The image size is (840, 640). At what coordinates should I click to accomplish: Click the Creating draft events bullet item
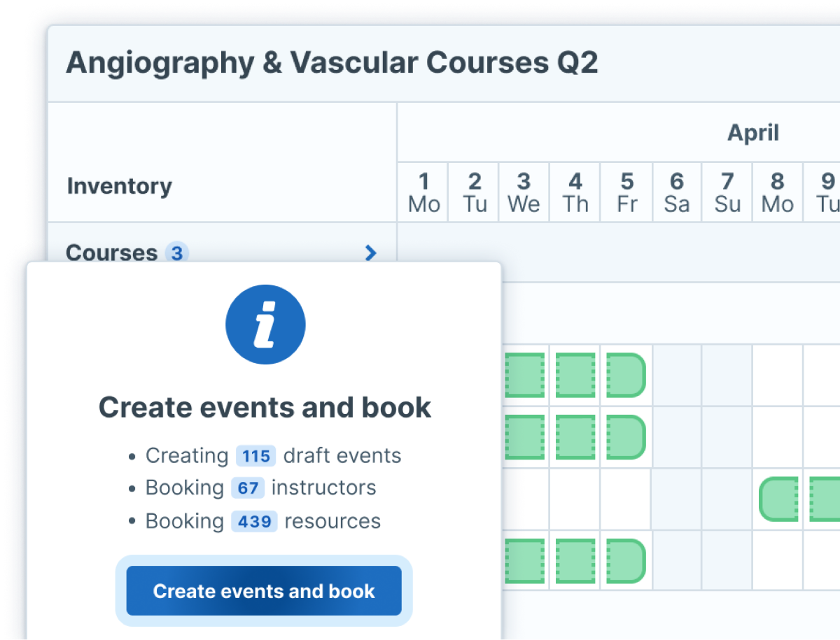pyautogui.click(x=273, y=455)
